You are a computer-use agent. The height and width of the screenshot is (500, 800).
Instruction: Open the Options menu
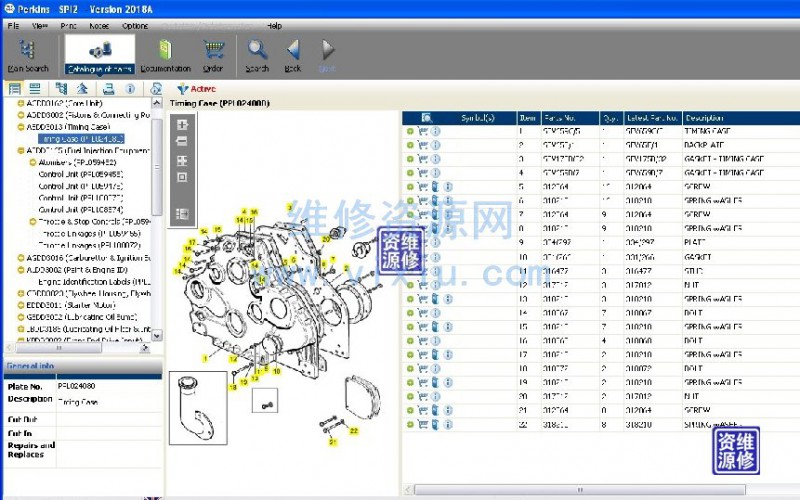point(135,26)
